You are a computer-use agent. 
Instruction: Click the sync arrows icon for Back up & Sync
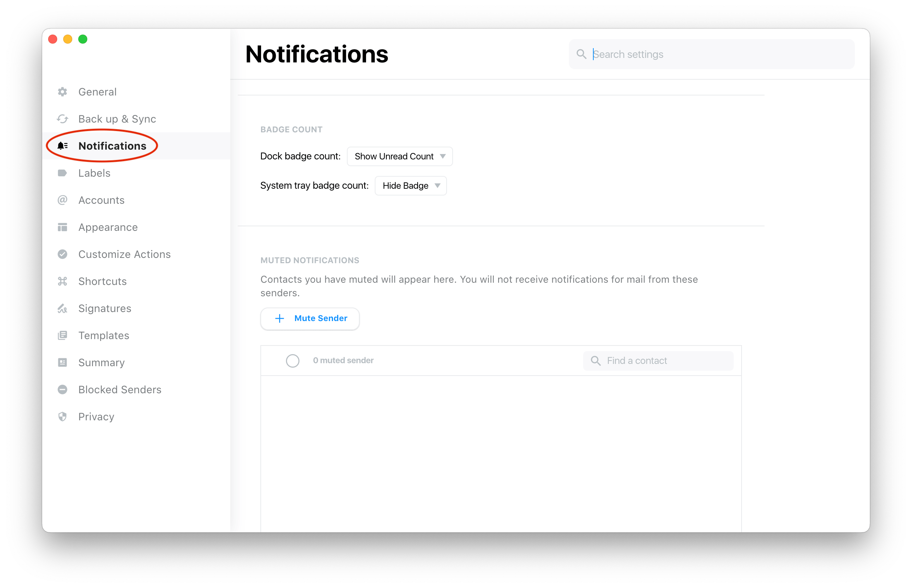[x=62, y=119]
